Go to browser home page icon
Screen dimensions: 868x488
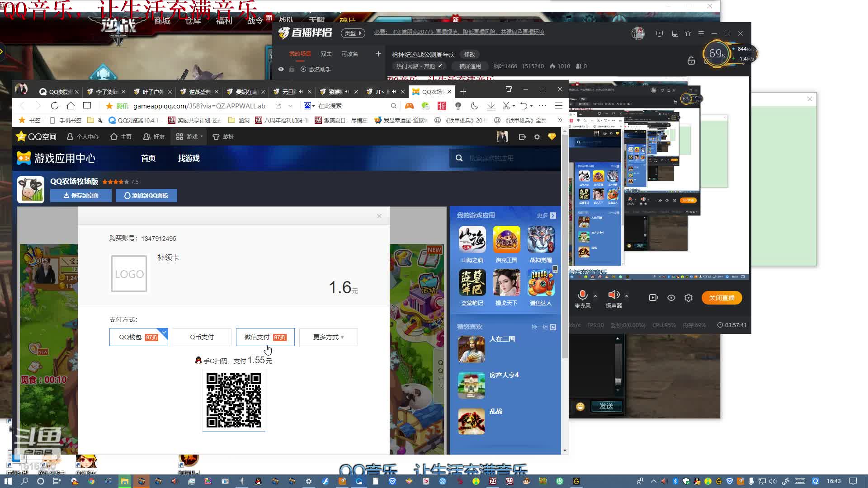point(71,106)
